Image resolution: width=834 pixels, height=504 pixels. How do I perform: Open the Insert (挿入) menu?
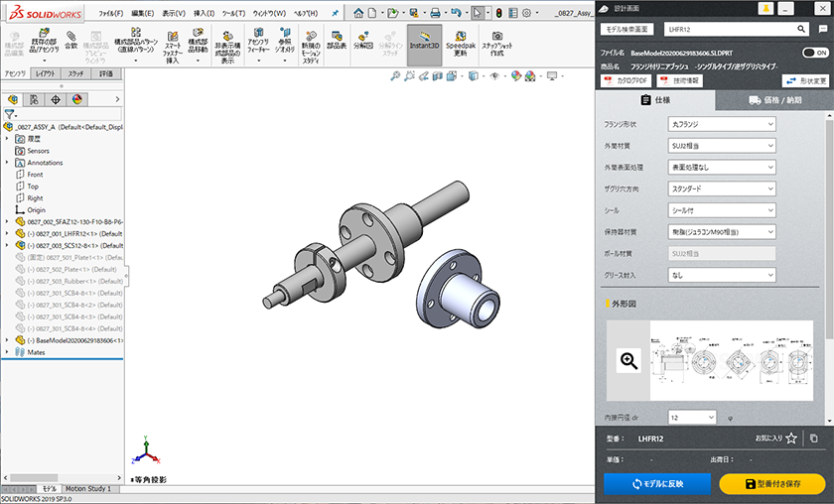pyautogui.click(x=203, y=13)
